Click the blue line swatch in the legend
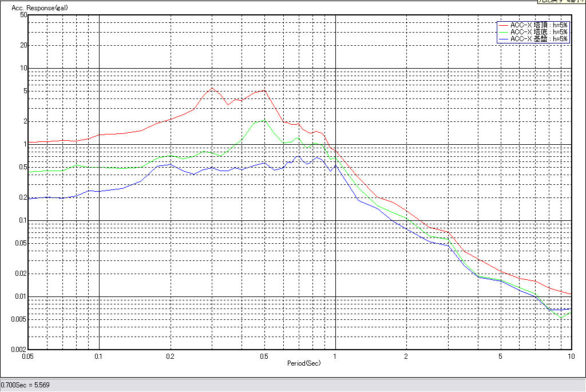 click(x=503, y=39)
